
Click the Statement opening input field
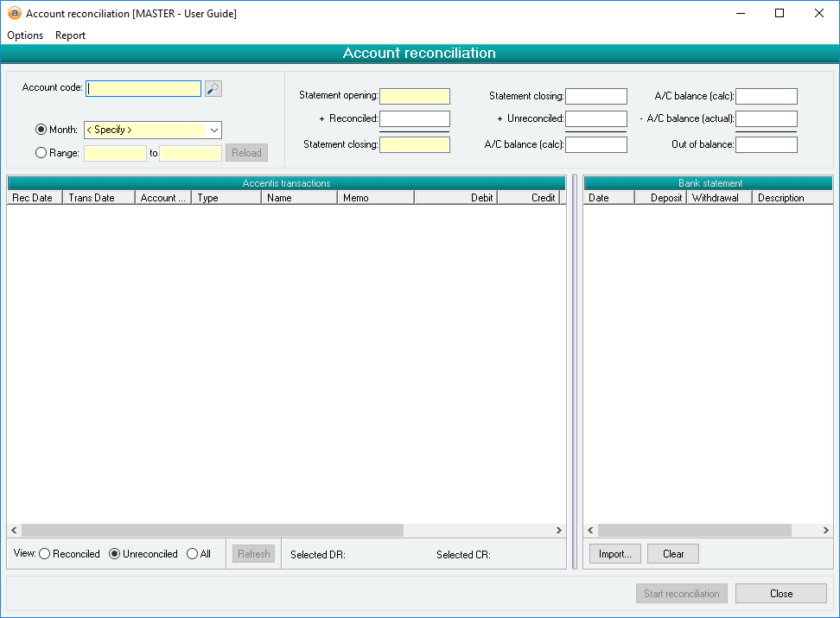414,96
